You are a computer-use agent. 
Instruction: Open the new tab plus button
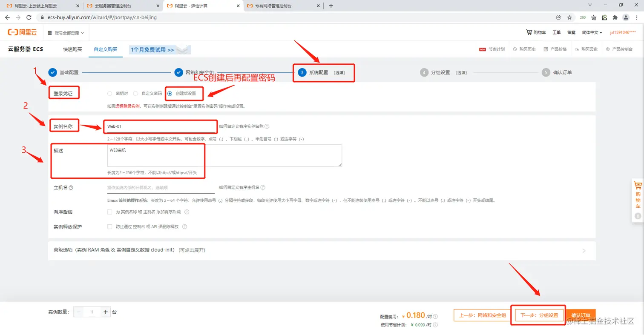[x=331, y=6]
